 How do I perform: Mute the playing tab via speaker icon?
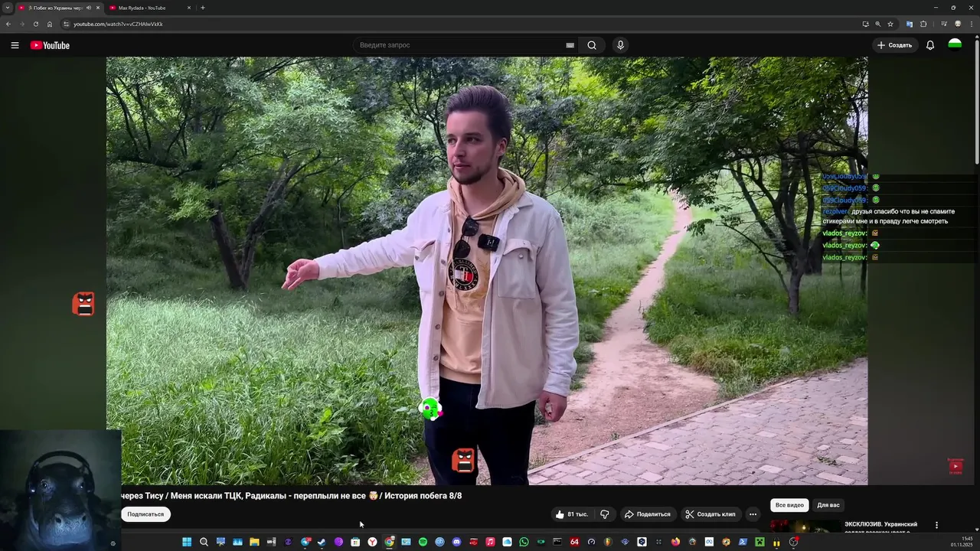click(89, 8)
